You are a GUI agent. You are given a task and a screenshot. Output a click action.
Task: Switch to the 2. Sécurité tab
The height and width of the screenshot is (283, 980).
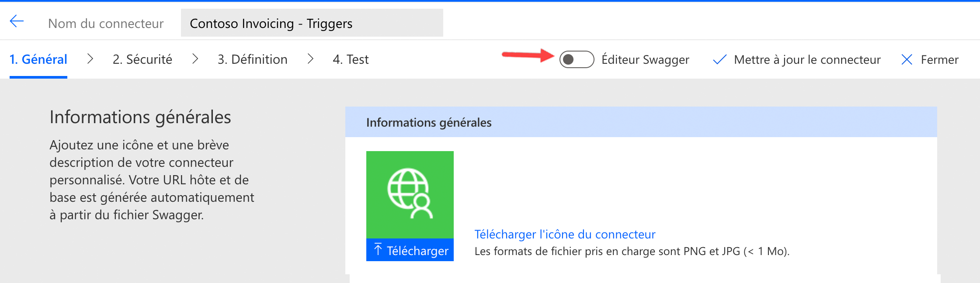click(x=142, y=59)
